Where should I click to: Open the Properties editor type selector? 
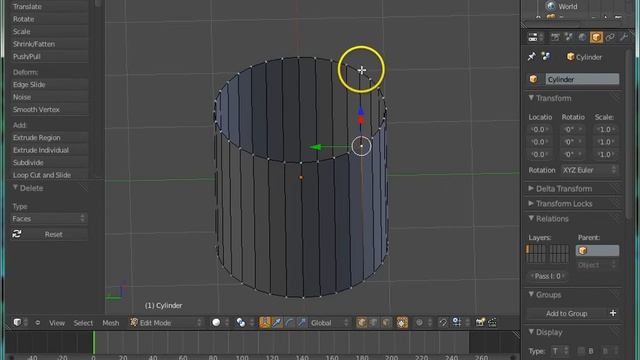click(x=536, y=37)
